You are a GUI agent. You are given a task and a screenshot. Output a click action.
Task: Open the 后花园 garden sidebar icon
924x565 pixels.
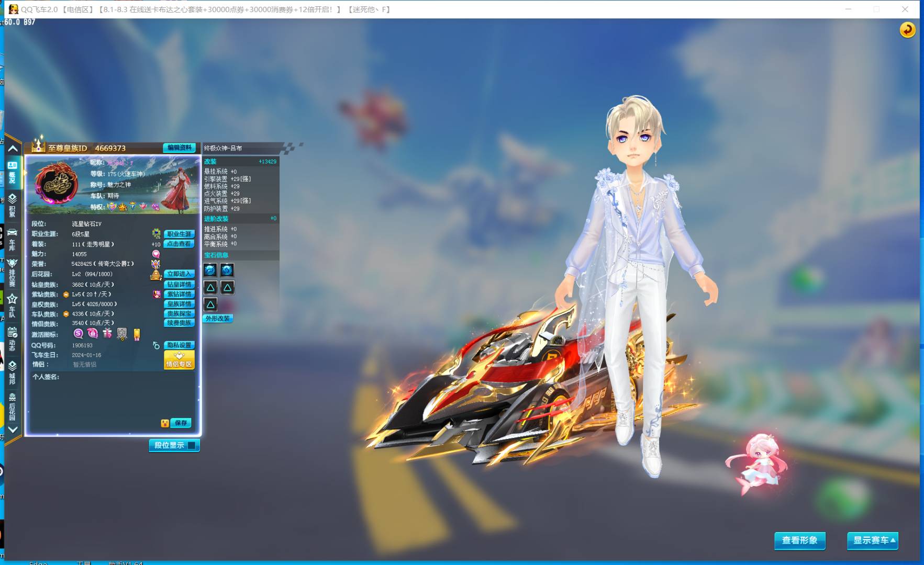point(12,406)
